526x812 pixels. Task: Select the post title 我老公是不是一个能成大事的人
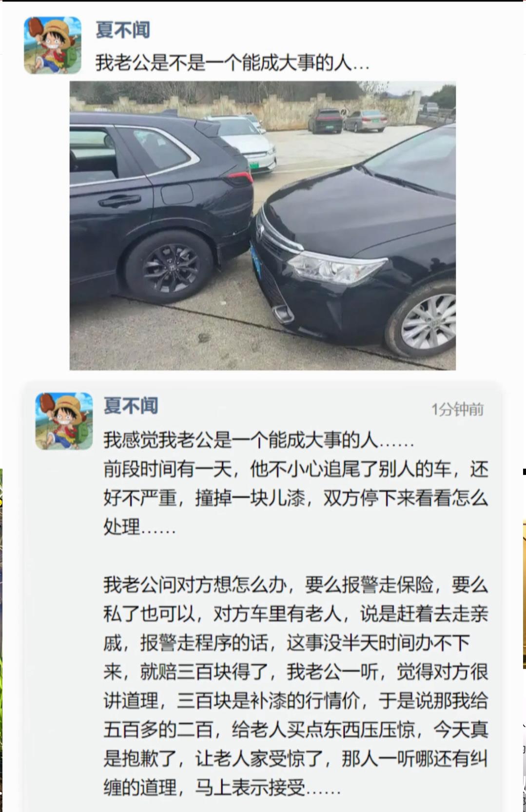tap(232, 63)
